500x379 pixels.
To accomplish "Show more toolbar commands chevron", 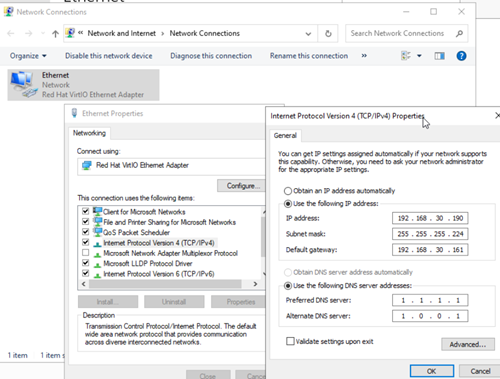I will point(364,56).
